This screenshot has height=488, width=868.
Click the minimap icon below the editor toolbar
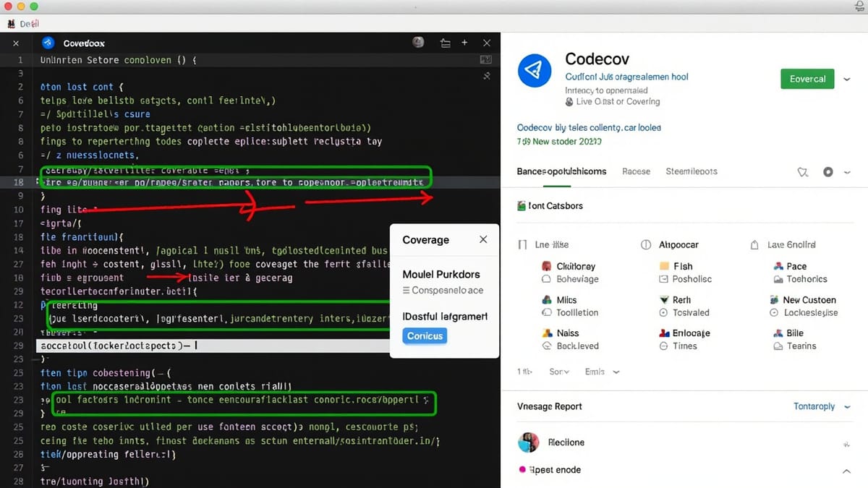pyautogui.click(x=486, y=60)
